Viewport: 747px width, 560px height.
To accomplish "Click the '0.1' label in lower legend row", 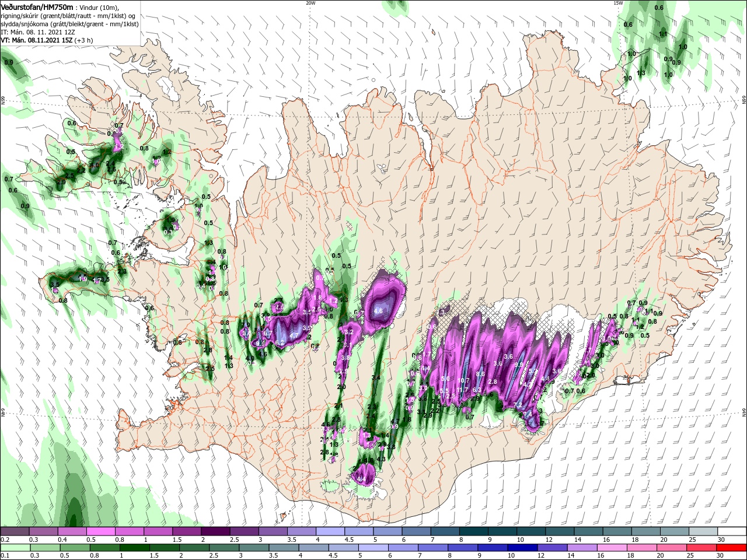I will click(x=5, y=556).
